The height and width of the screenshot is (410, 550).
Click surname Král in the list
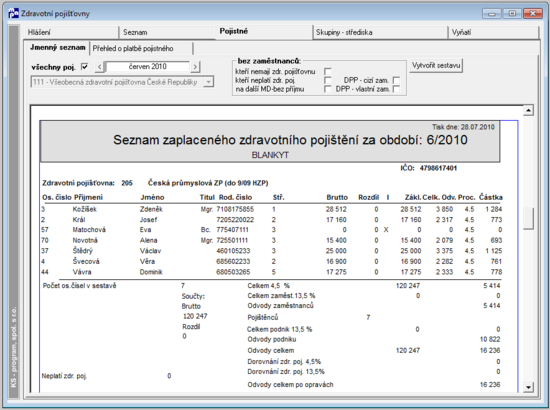click(x=79, y=220)
